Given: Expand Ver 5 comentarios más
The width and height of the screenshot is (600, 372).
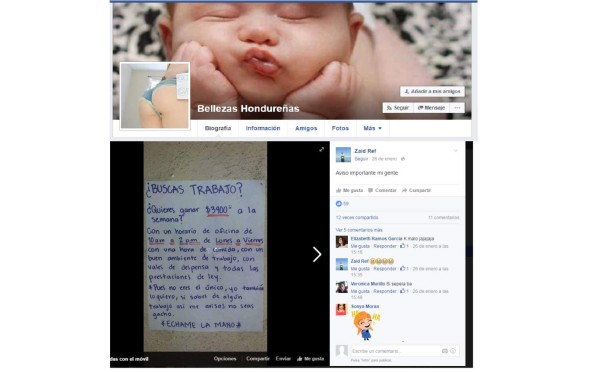Looking at the screenshot, I should [359, 230].
